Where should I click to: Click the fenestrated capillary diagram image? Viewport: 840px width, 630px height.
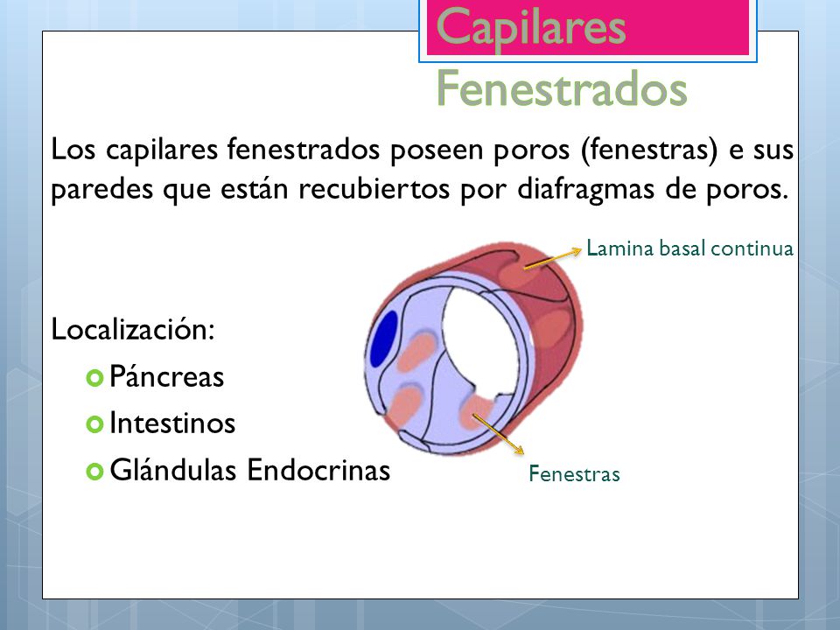click(x=473, y=348)
